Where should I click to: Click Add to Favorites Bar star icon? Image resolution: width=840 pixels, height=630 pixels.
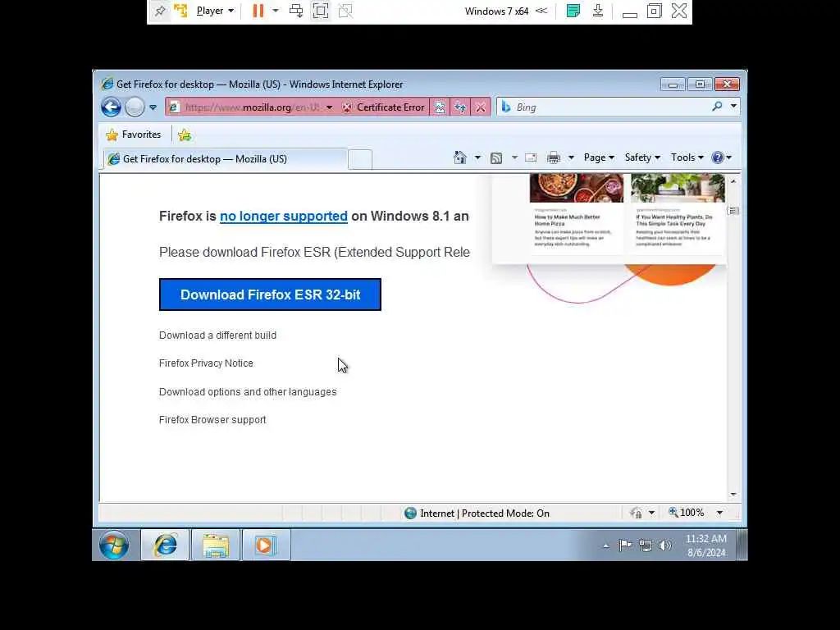(185, 135)
